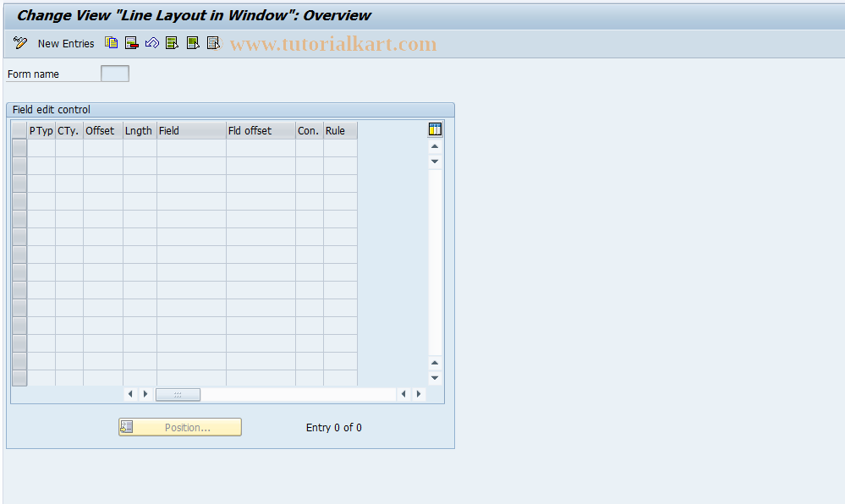Click the PTyp column header

[x=41, y=130]
